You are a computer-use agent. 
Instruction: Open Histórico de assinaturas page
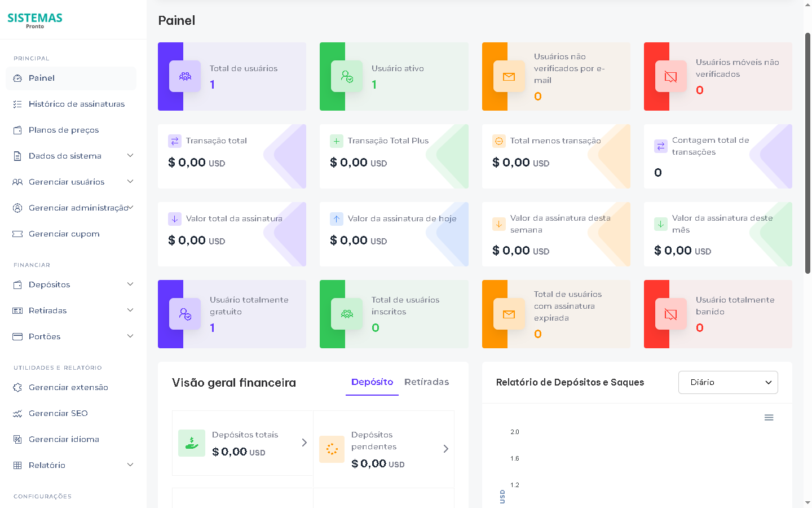(x=77, y=104)
